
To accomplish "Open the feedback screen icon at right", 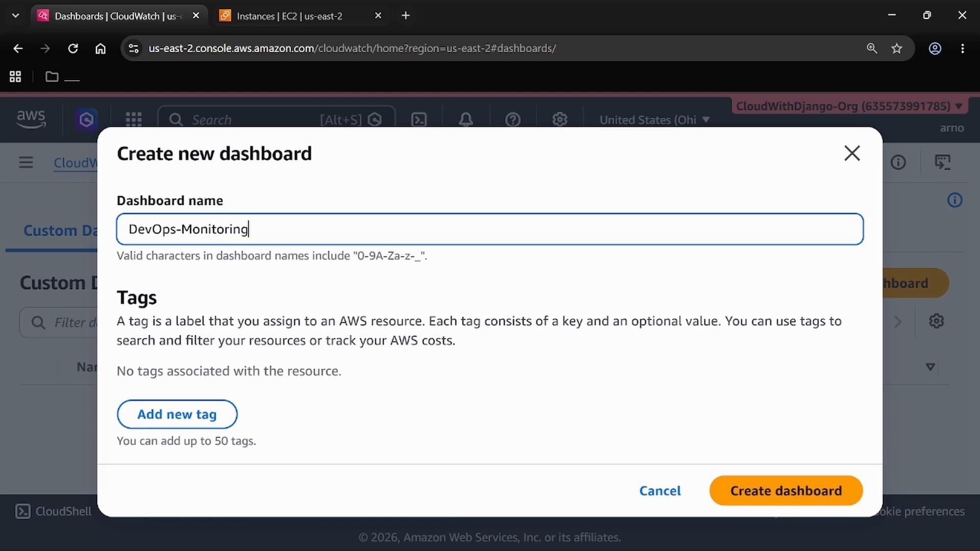I will [942, 163].
